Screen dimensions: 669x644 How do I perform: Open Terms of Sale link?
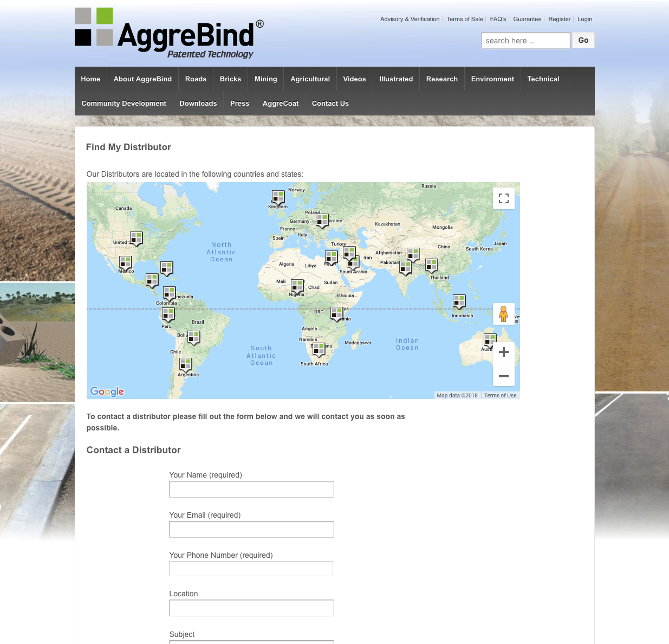[465, 19]
